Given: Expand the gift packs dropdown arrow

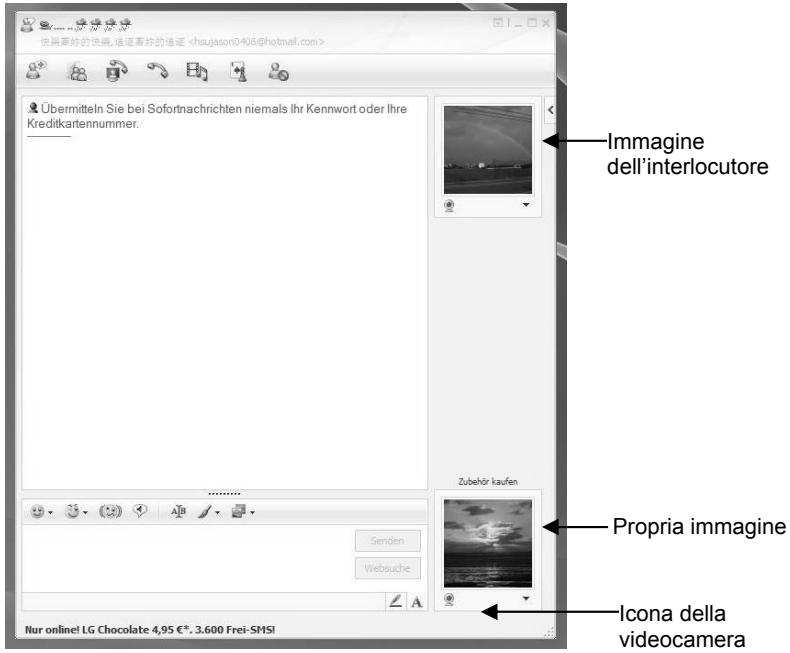Looking at the screenshot, I should (252, 513).
